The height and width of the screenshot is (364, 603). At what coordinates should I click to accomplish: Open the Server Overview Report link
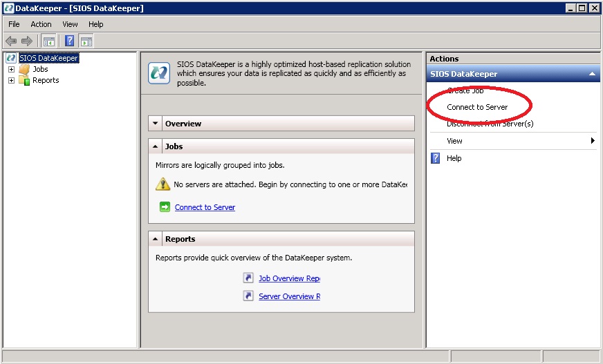[289, 296]
